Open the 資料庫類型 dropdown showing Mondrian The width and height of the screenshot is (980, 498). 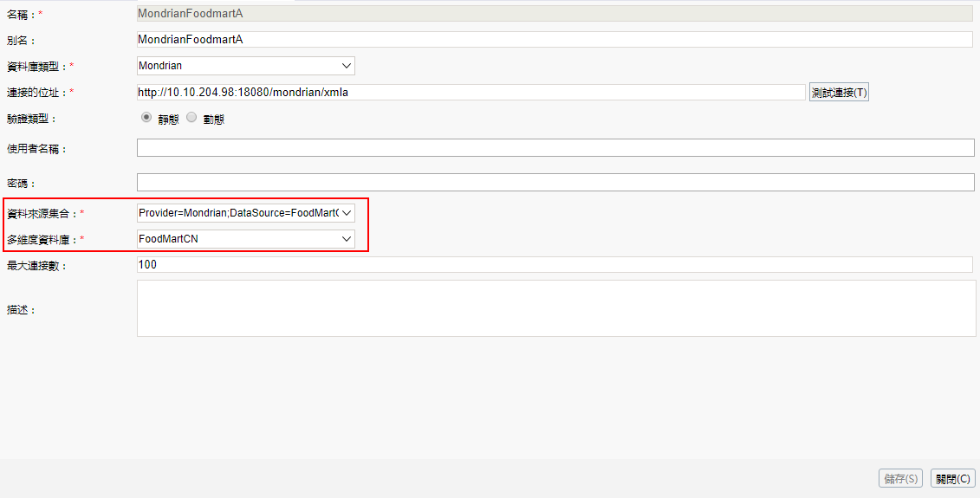point(246,66)
